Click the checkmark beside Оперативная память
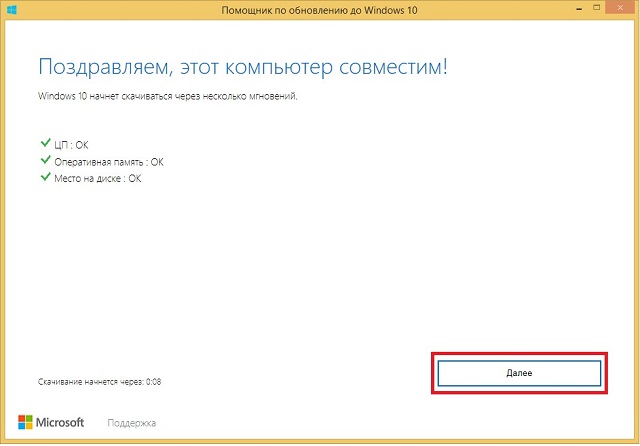The width and height of the screenshot is (640, 446). (x=45, y=160)
